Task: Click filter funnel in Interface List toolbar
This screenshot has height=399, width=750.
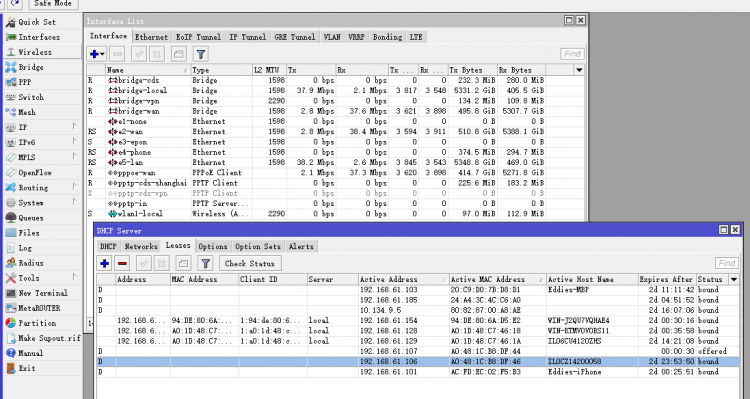Action: pyautogui.click(x=201, y=54)
